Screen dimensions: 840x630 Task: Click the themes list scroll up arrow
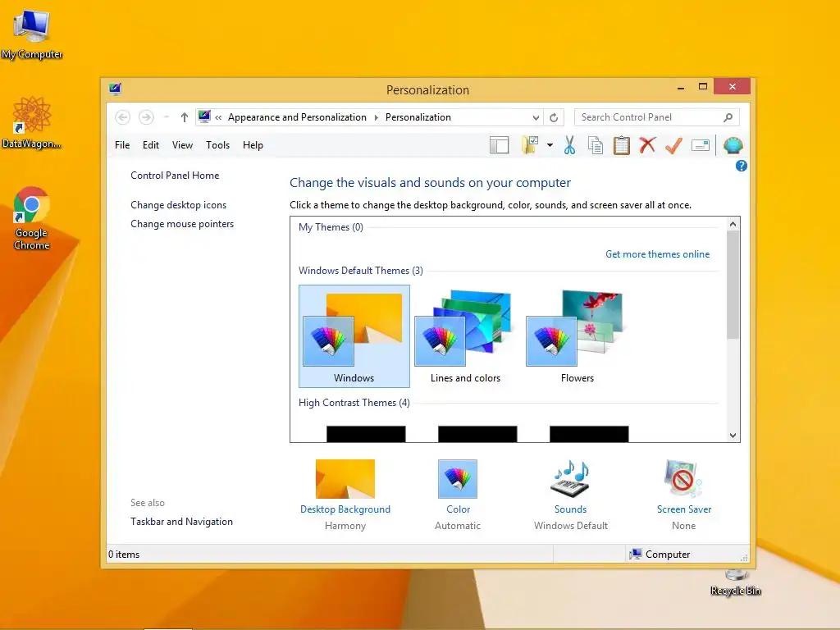click(x=733, y=224)
